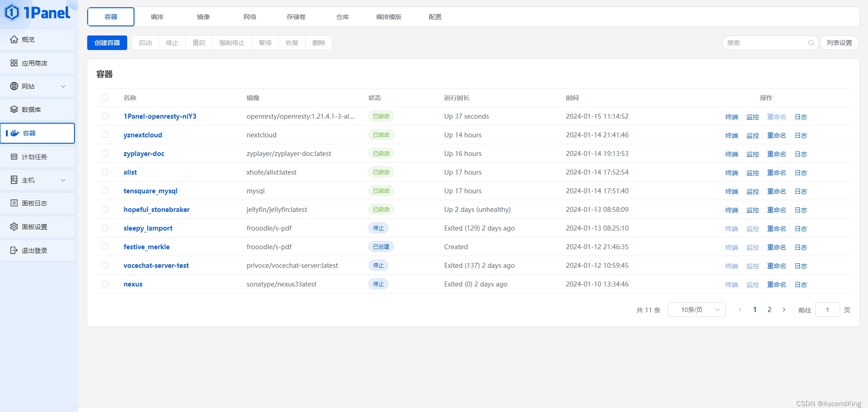Click the 列表设置 button
The image size is (868, 412).
tap(839, 43)
